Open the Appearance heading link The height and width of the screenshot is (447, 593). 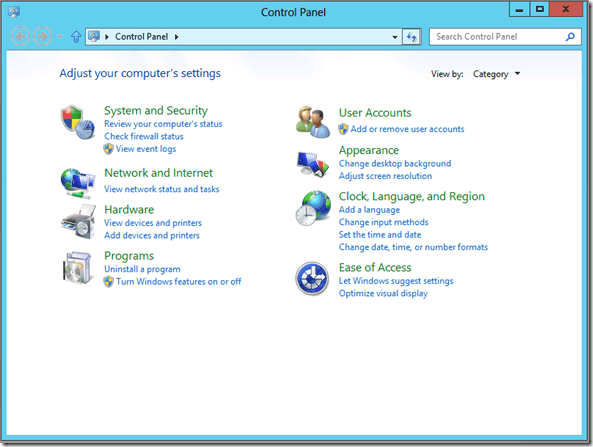click(369, 150)
